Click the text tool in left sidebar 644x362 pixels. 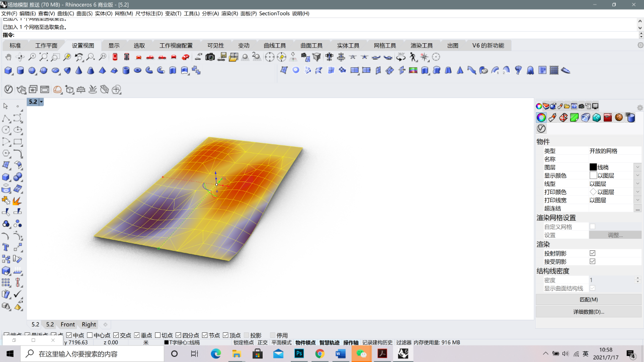click(x=6, y=247)
